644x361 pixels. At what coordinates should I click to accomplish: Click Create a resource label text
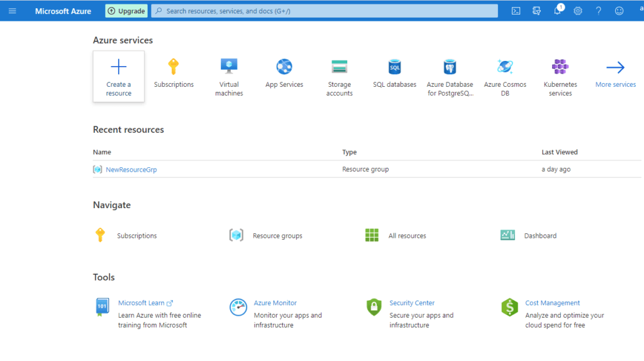(119, 89)
